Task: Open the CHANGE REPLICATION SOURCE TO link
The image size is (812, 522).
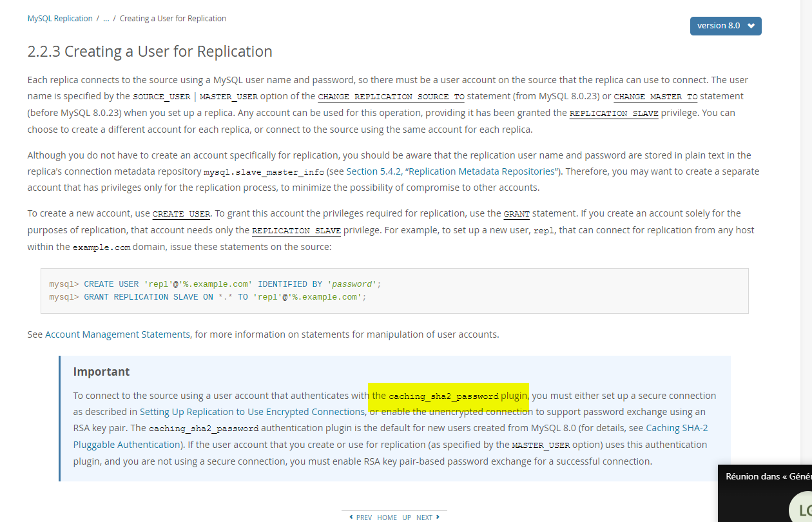Action: (x=391, y=97)
